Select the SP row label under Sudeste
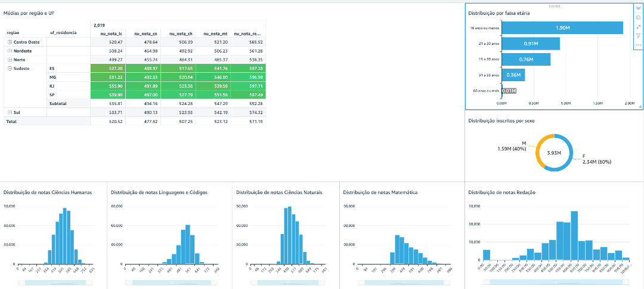644x289 pixels. [52, 94]
